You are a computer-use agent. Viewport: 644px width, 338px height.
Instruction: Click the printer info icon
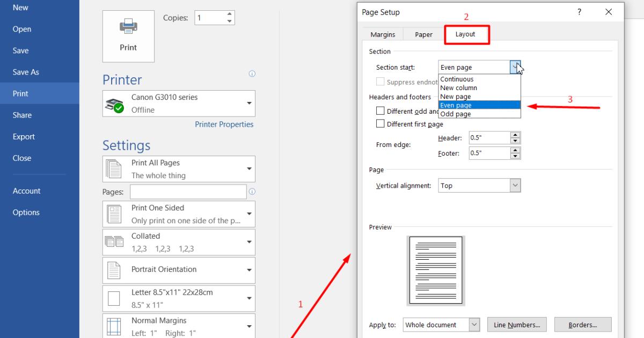(x=252, y=74)
